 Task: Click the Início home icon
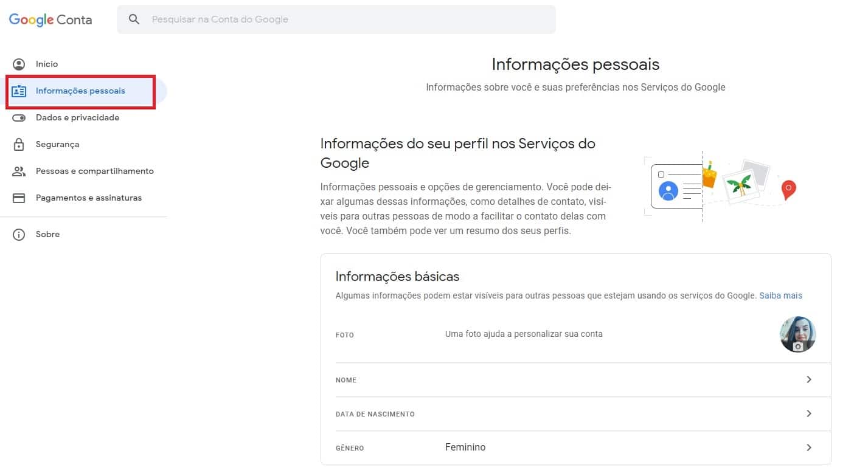[x=19, y=64]
